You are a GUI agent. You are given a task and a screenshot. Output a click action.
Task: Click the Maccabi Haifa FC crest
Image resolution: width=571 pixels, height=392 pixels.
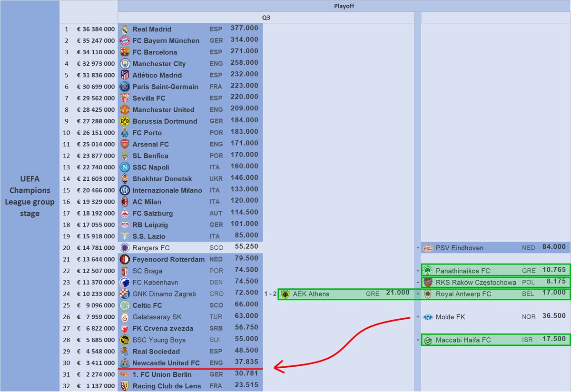click(428, 340)
